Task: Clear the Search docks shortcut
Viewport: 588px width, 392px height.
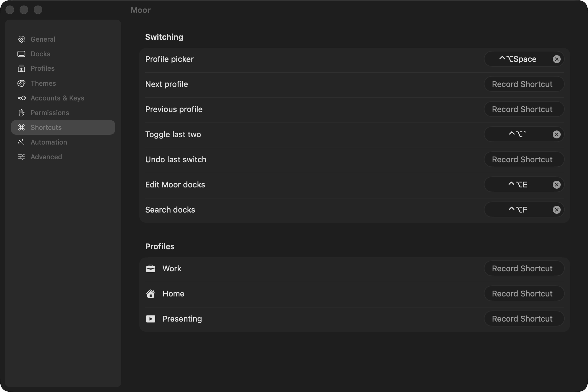Action: point(557,210)
